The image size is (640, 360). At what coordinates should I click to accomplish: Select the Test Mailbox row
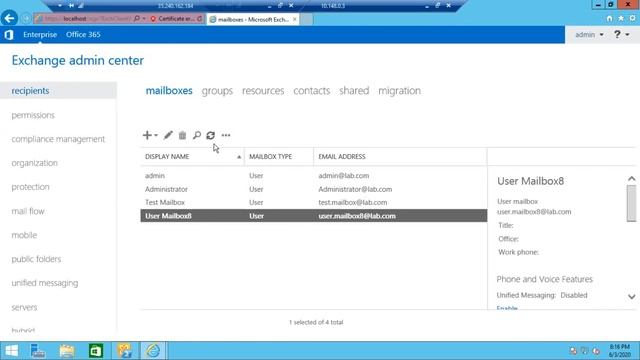click(x=313, y=202)
